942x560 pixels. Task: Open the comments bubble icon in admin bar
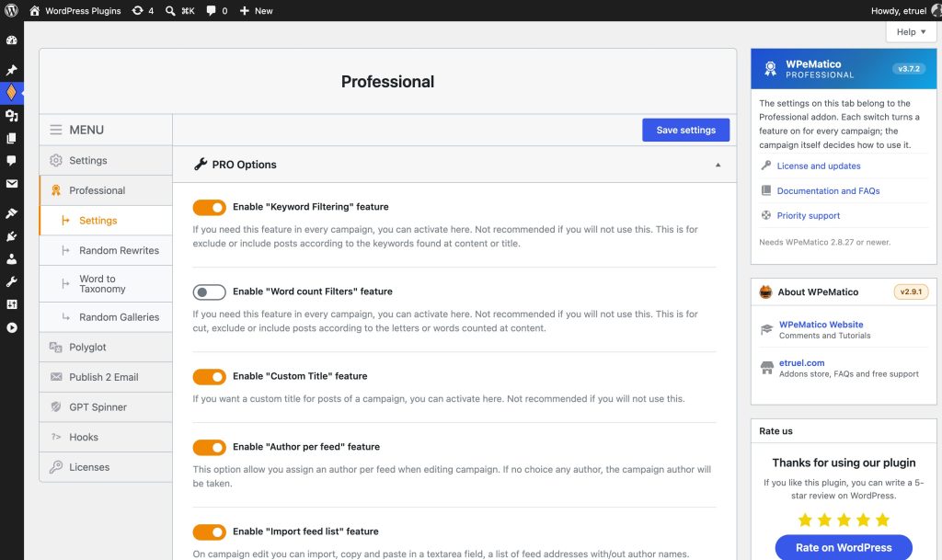(x=211, y=11)
